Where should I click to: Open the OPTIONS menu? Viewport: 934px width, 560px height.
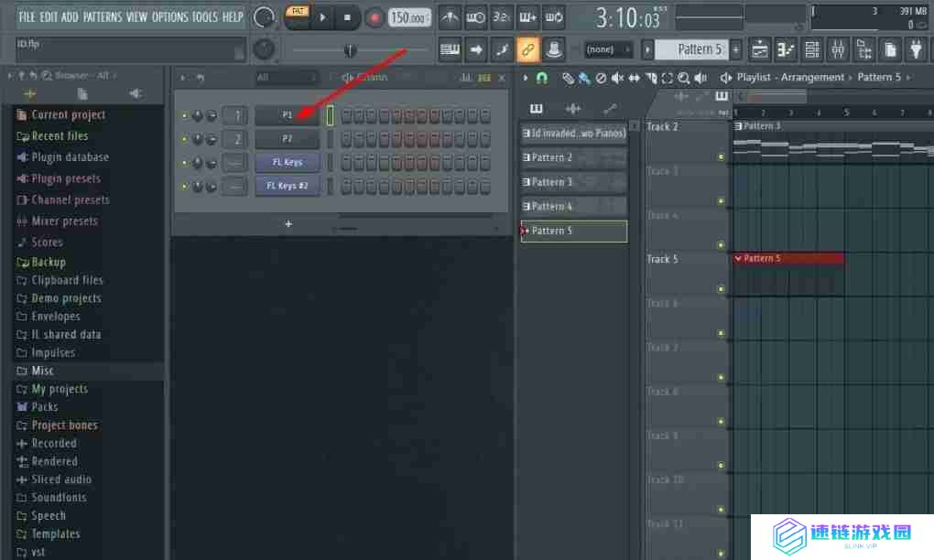169,17
